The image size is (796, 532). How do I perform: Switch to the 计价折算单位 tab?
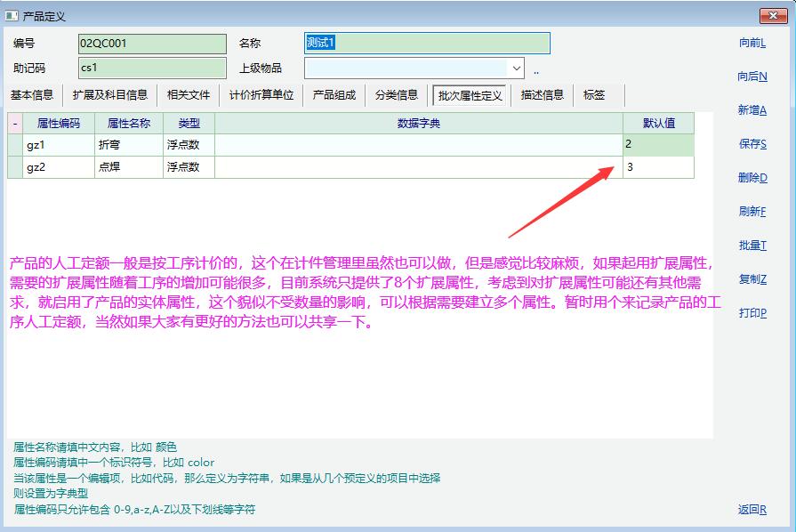pyautogui.click(x=261, y=95)
